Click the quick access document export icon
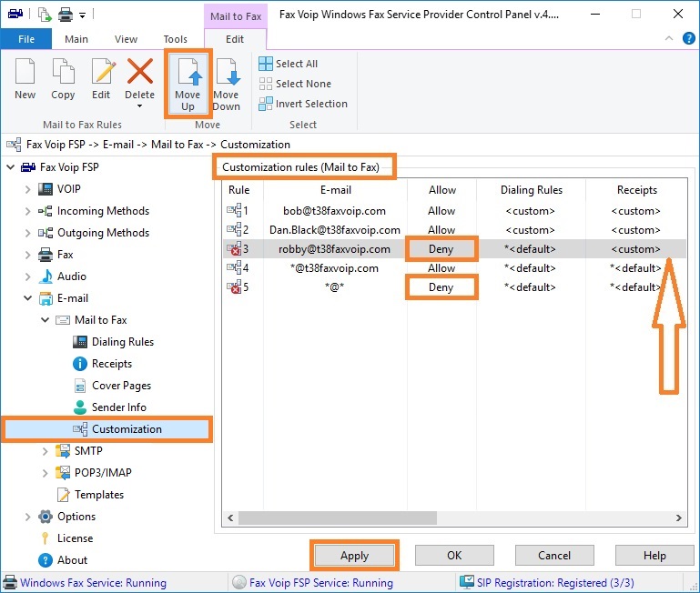The height and width of the screenshot is (593, 700). pos(45,15)
